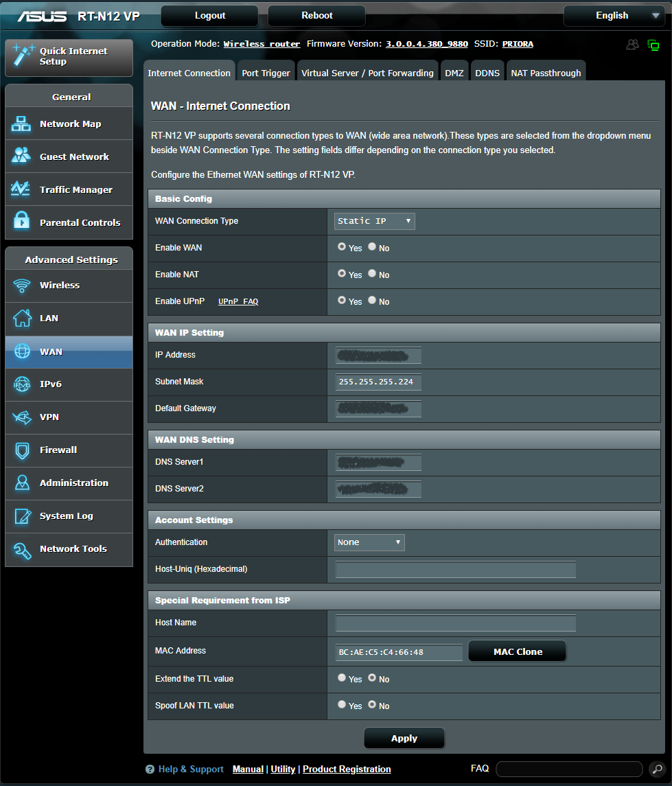The width and height of the screenshot is (672, 786).
Task: Select Yes for Spoof LAN TTL value
Action: point(342,704)
